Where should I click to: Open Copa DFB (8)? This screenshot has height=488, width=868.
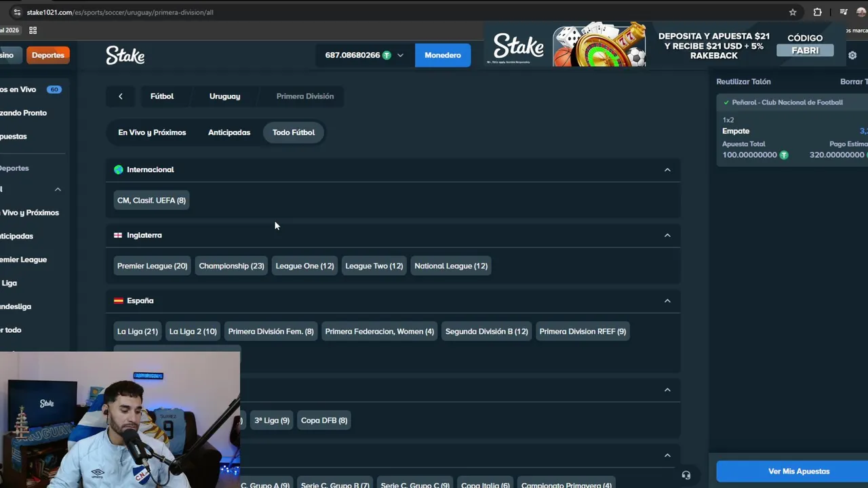click(x=323, y=420)
